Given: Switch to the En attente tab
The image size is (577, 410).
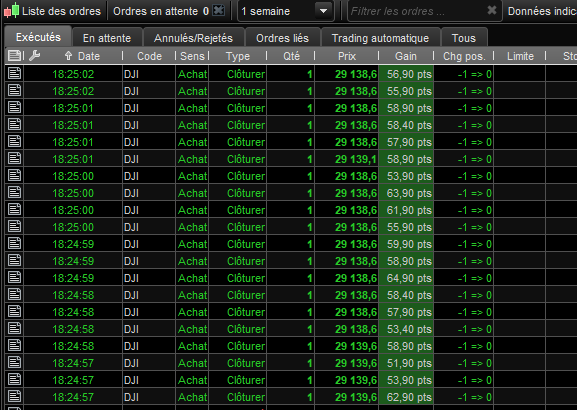Looking at the screenshot, I should (x=107, y=38).
